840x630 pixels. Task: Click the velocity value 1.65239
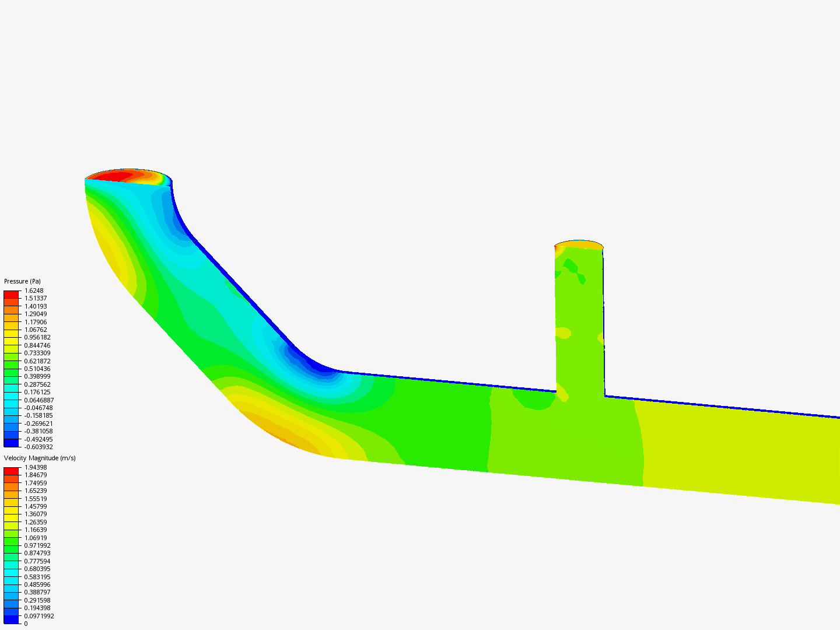pos(36,491)
